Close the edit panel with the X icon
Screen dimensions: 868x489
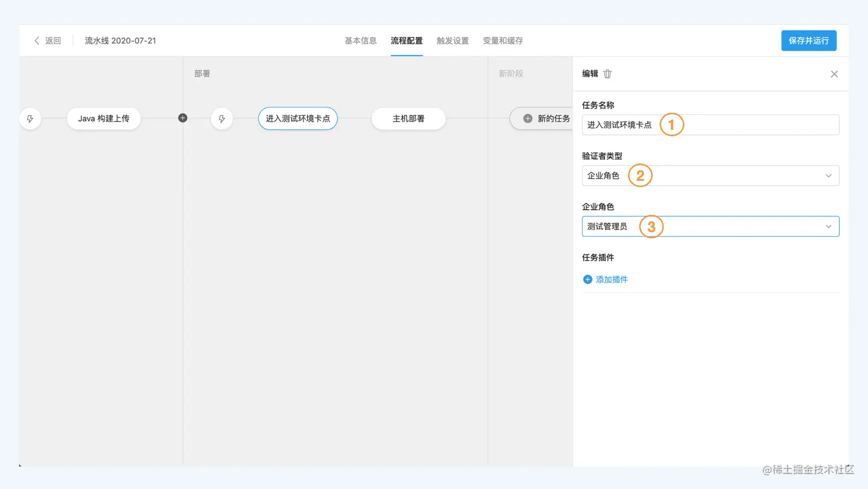coord(834,74)
